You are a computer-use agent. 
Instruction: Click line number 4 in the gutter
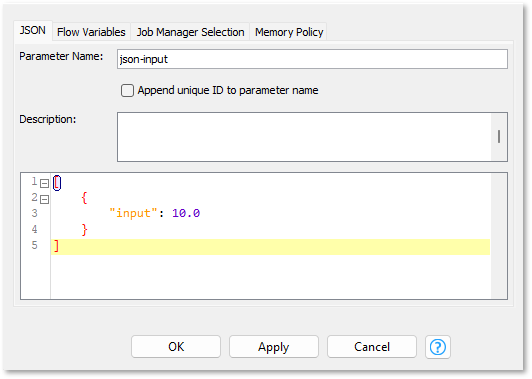point(35,229)
